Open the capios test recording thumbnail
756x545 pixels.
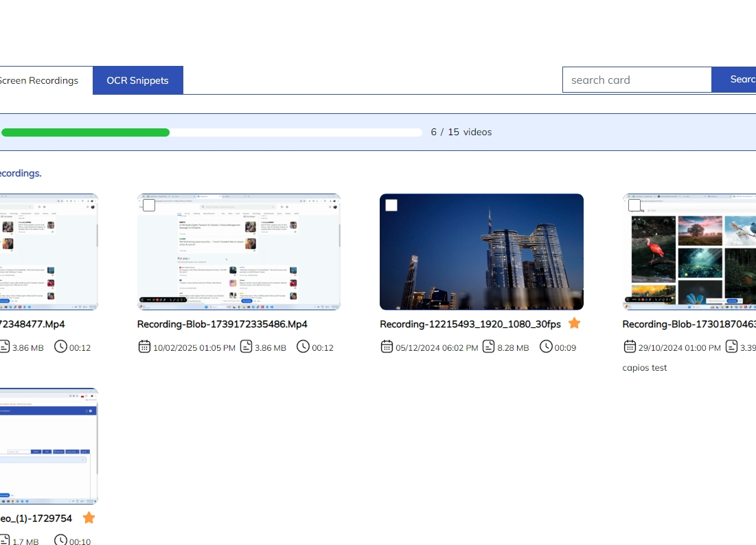coord(689,252)
